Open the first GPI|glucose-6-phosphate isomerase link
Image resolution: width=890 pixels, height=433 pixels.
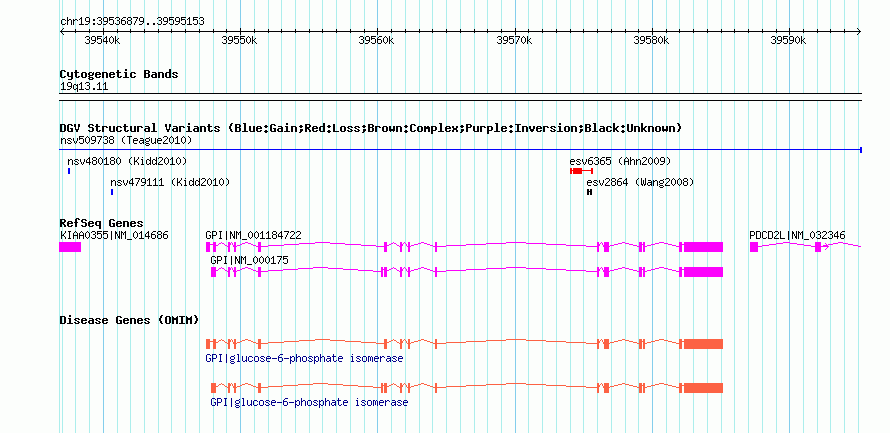click(x=304, y=359)
